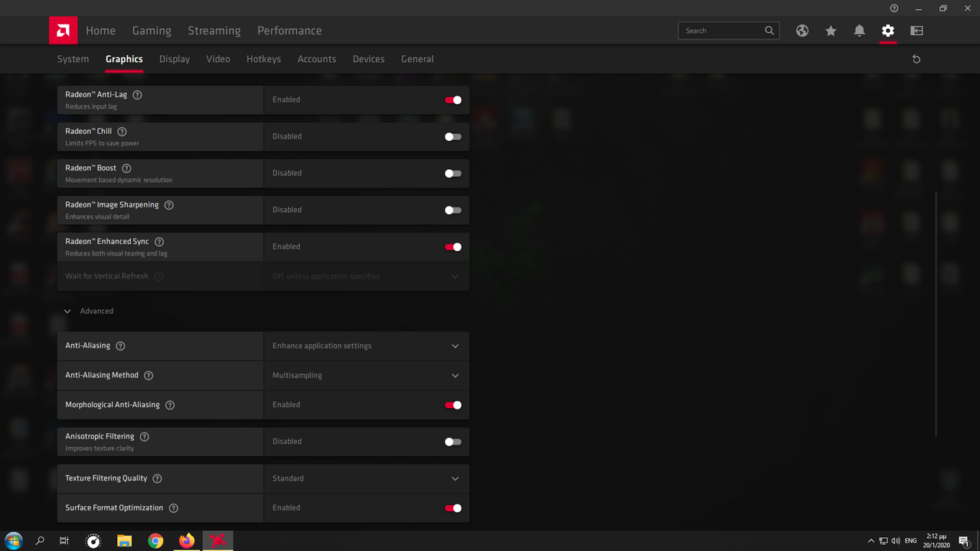This screenshot has height=551, width=980.
Task: Open File Explorer from taskbar
Action: tap(124, 541)
